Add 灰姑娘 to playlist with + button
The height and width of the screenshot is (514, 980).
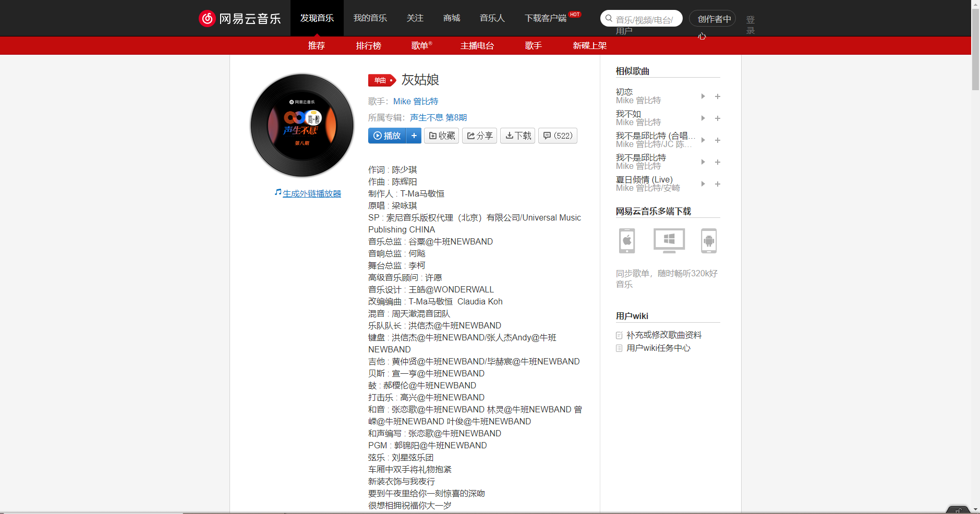coord(414,136)
